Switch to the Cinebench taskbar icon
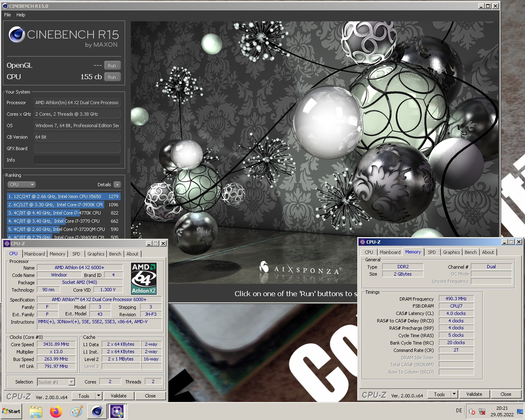525x420 pixels. [97, 411]
